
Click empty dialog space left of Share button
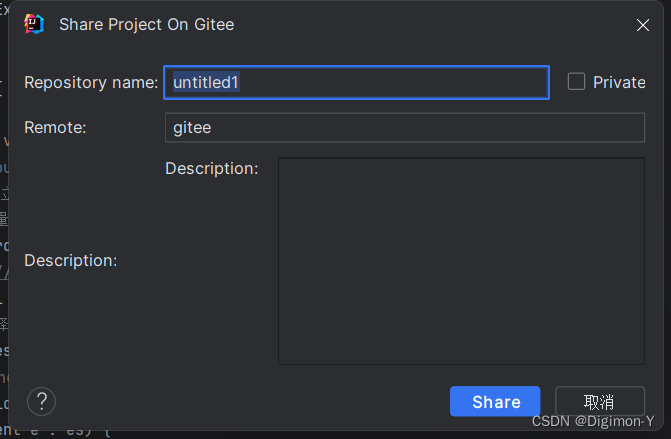(x=250, y=401)
